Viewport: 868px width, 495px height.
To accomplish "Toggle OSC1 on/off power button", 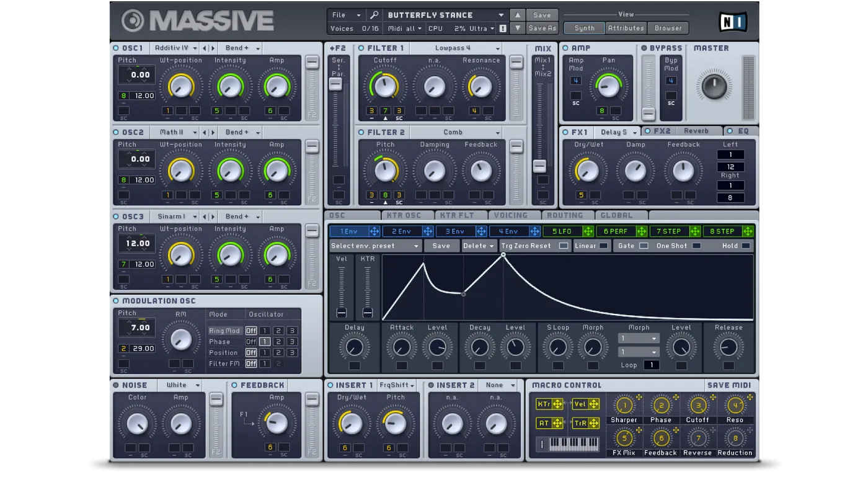I will point(116,48).
